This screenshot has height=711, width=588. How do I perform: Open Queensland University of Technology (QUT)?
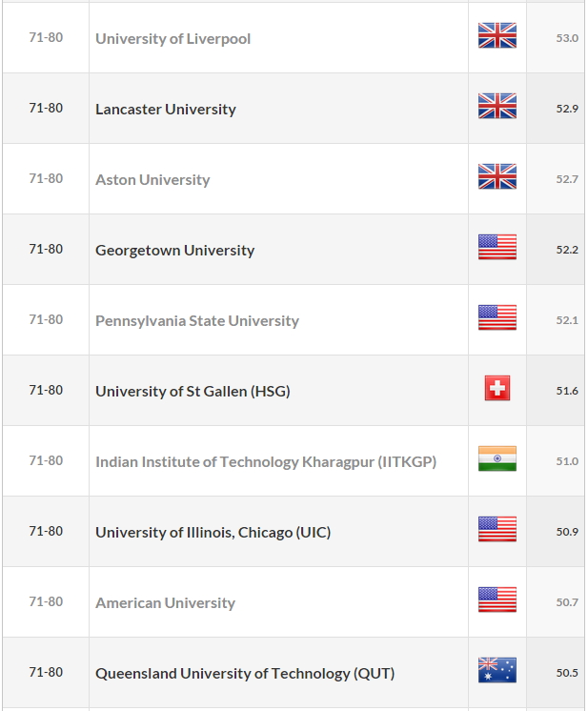click(x=245, y=674)
